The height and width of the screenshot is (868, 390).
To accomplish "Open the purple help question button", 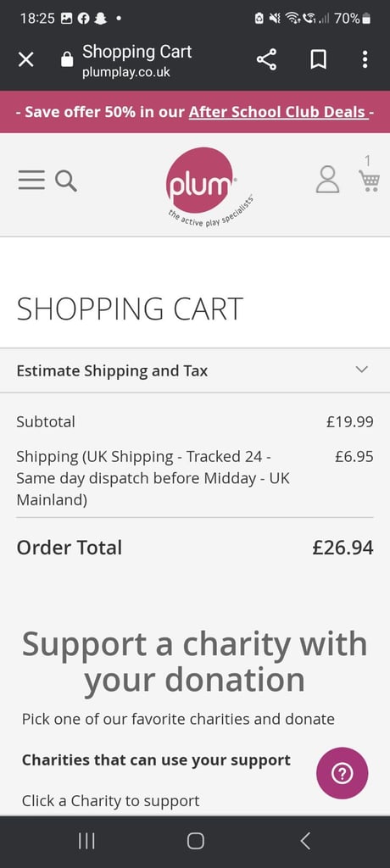I will tap(342, 773).
